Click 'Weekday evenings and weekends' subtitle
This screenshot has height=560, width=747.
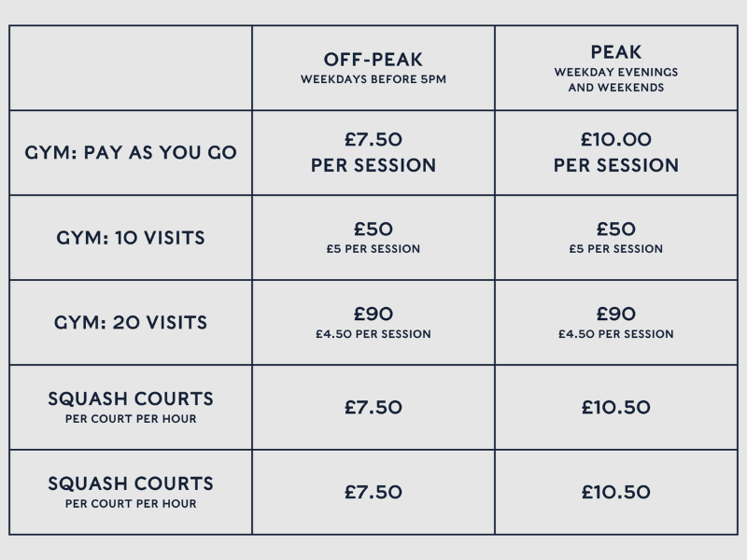coord(616,79)
